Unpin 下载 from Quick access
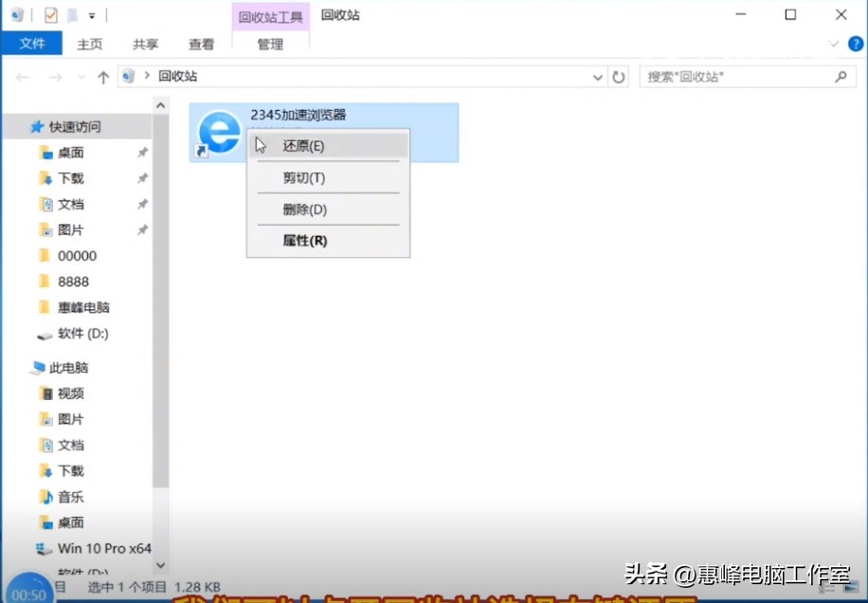Viewport: 868px width, 603px height. pyautogui.click(x=143, y=177)
